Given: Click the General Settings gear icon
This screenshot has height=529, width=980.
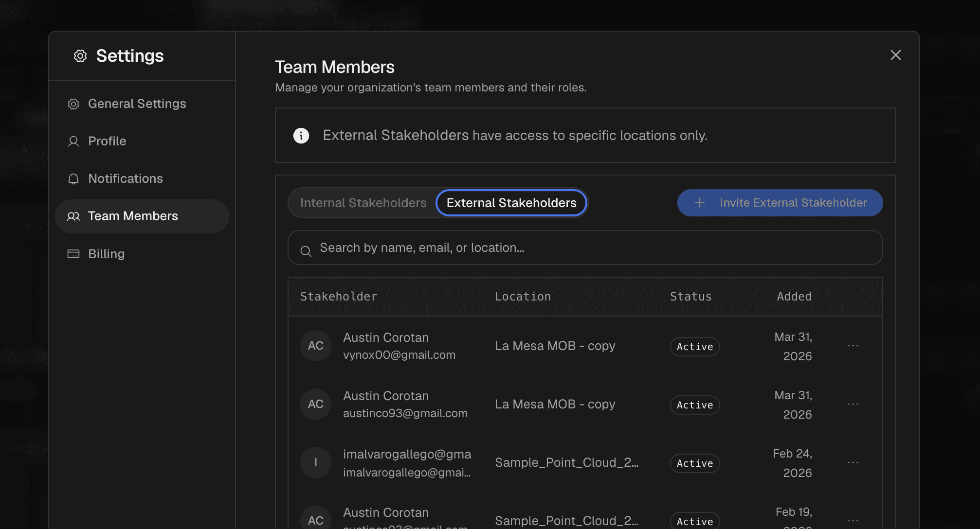Looking at the screenshot, I should tap(73, 104).
